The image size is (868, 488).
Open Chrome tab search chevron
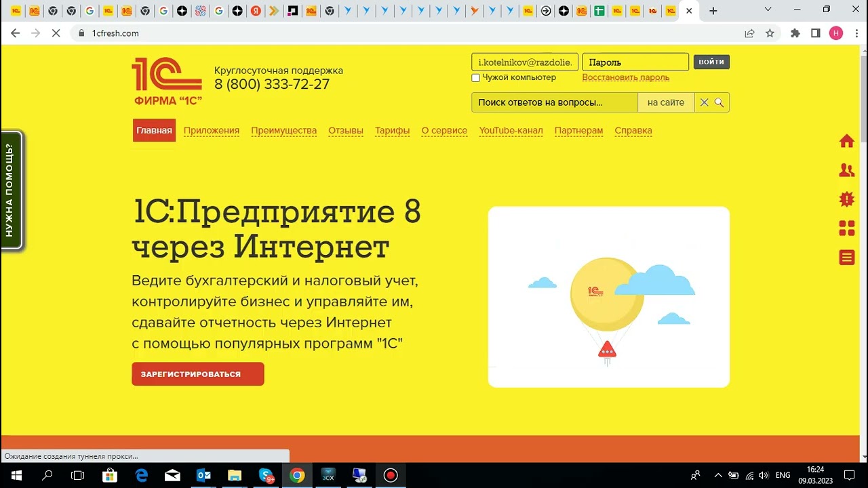pos(768,10)
